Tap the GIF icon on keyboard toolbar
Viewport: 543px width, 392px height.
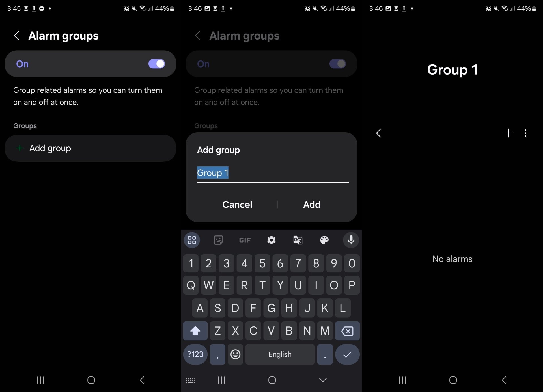pyautogui.click(x=245, y=240)
